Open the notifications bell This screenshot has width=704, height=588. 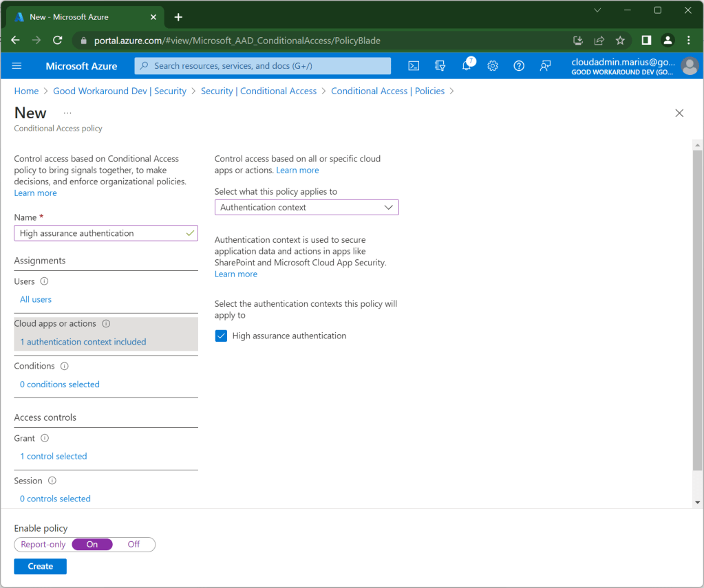click(x=467, y=66)
